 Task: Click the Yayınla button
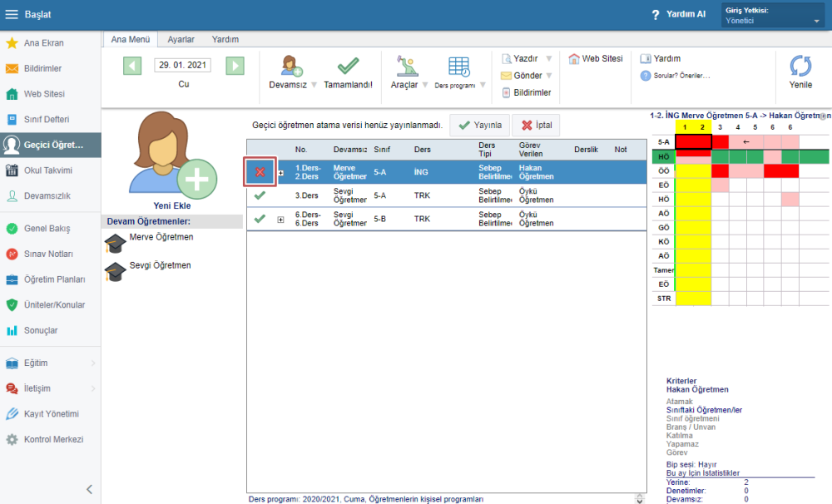pos(480,126)
